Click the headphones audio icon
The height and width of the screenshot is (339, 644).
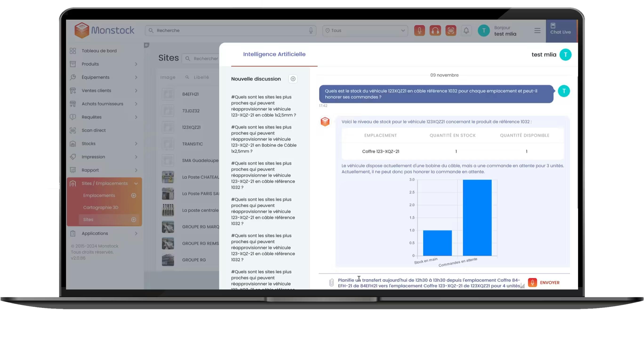[x=435, y=30]
